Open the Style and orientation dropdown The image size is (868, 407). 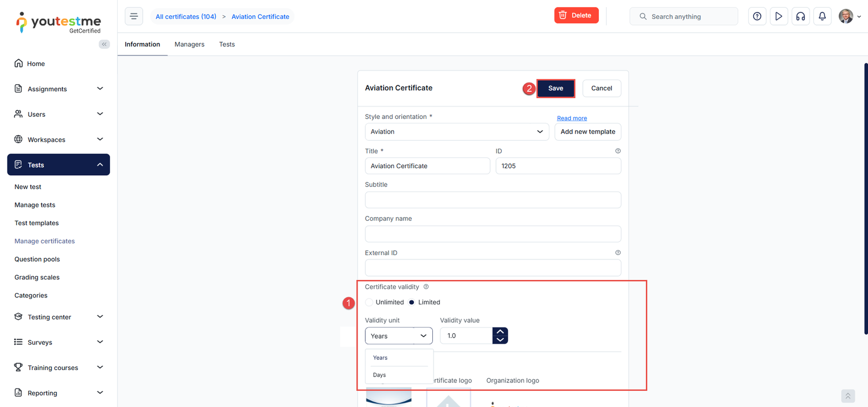(x=456, y=132)
